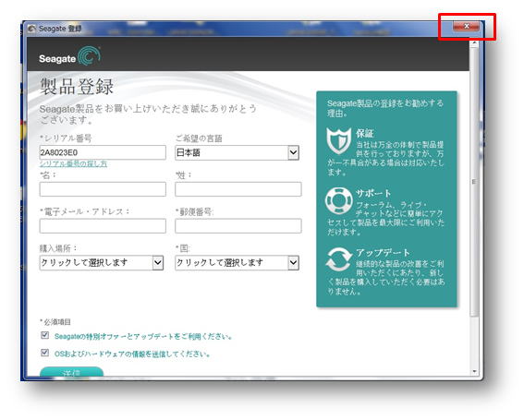Open シリアル番号の探し方 help link
Screen dimensions: 524x420
[73, 163]
